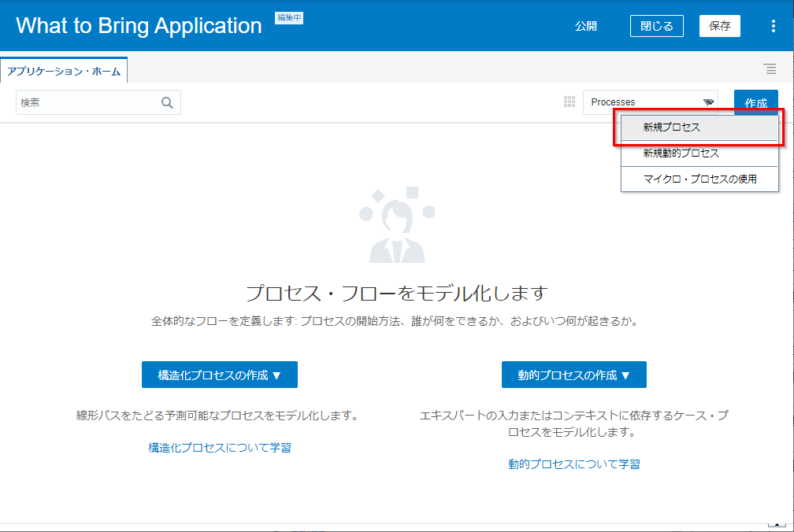794x532 pixels.
Task: Open the 動的プロセスについて学習 link
Action: [x=573, y=464]
